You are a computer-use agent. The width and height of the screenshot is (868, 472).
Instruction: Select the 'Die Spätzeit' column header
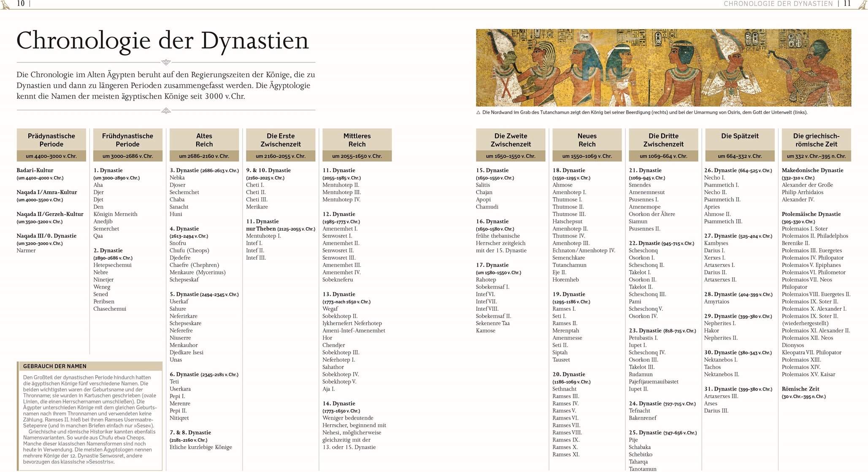(x=740, y=140)
